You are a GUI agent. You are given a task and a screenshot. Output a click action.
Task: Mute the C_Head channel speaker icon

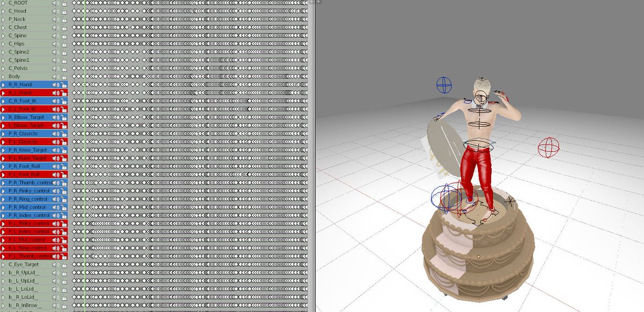pyautogui.click(x=55, y=11)
